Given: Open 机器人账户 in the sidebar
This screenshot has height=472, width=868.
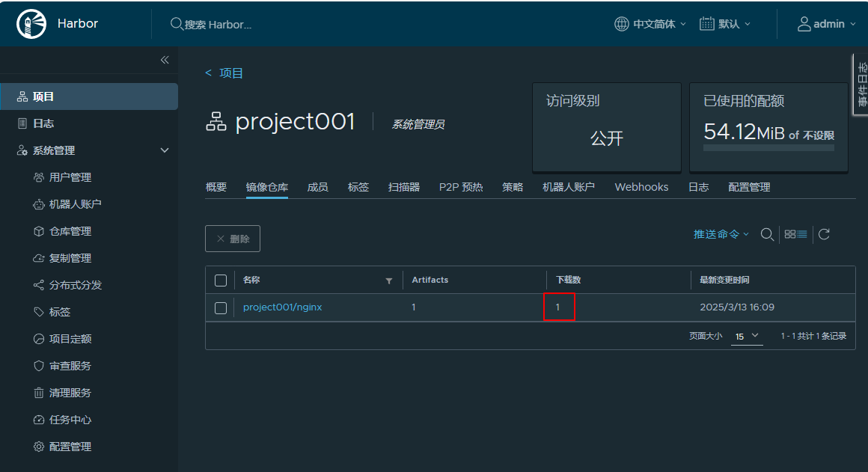Looking at the screenshot, I should (76, 204).
